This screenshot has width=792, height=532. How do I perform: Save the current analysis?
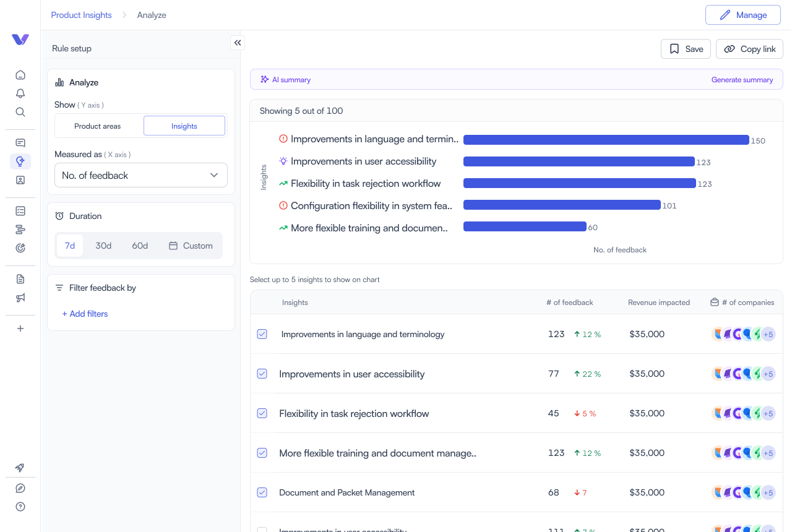click(x=686, y=49)
